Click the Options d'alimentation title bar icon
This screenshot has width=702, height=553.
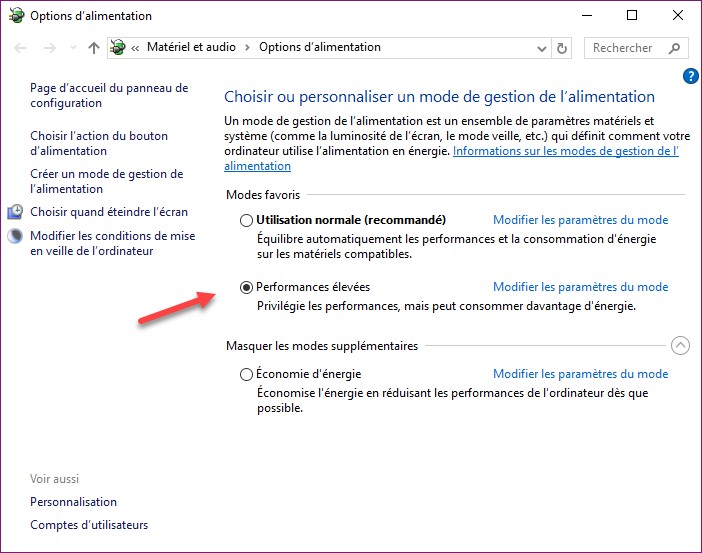16,15
